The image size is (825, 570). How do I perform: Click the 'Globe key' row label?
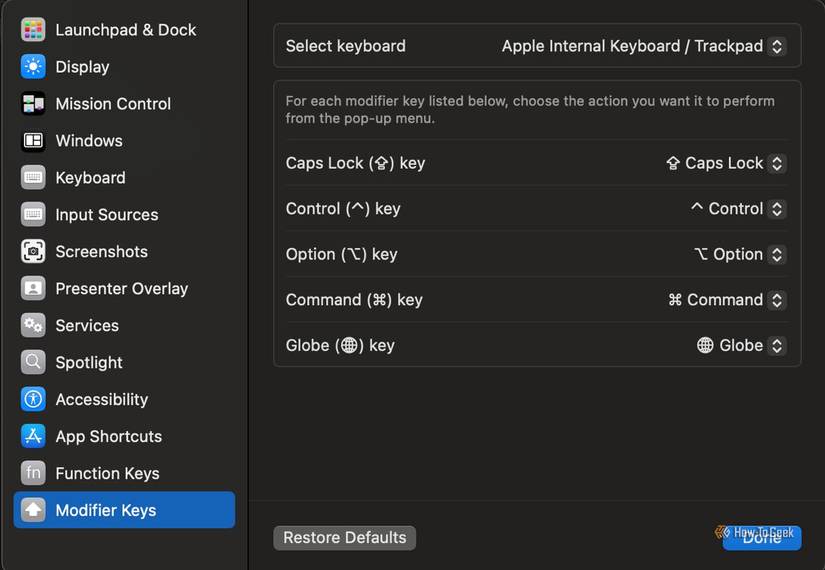pyautogui.click(x=340, y=346)
